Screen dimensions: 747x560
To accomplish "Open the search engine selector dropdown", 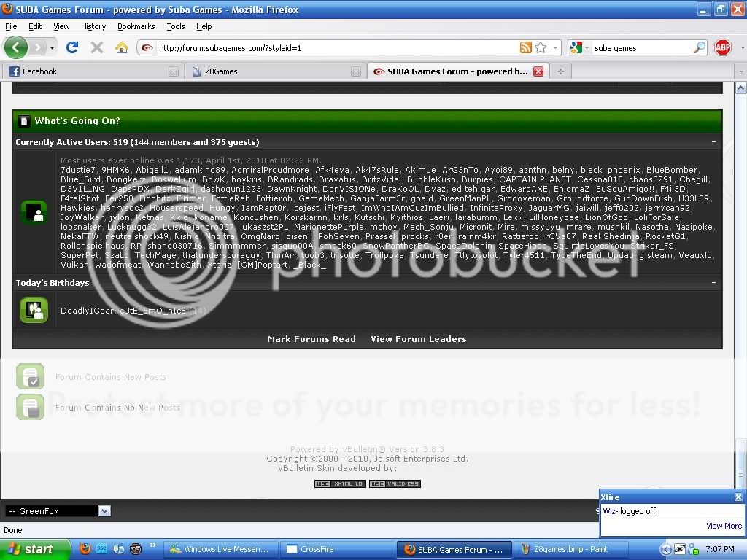I will (578, 47).
